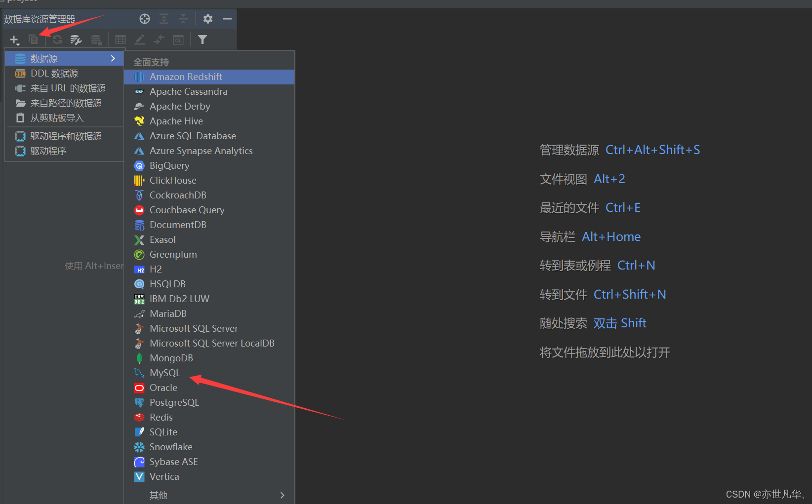
Task: Choose 来自路径的数据源
Action: click(x=64, y=103)
